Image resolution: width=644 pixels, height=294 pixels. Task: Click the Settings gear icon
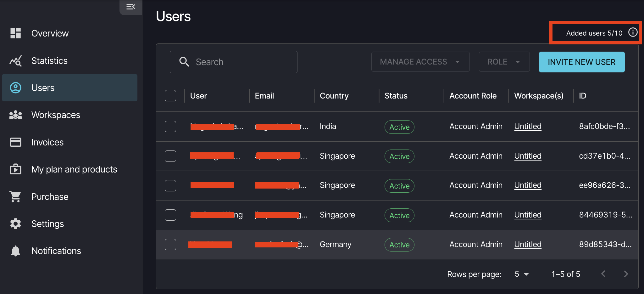(x=15, y=224)
